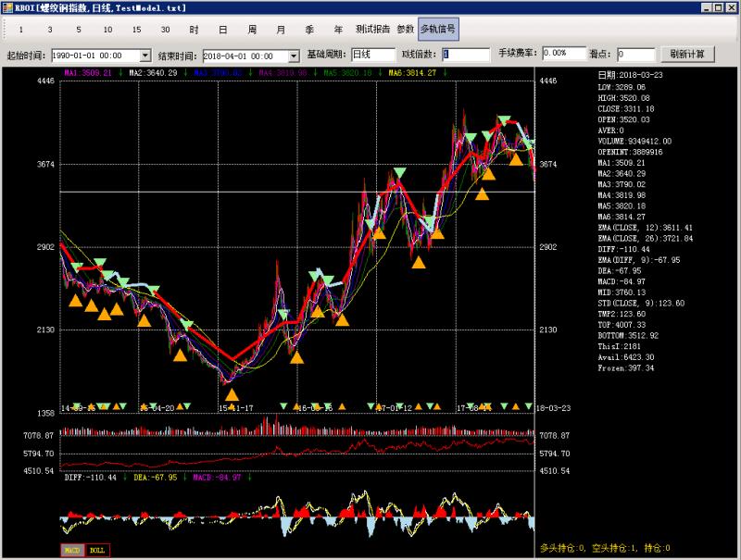Switch to 1-minute period button
The width and height of the screenshot is (741, 560).
click(20, 30)
